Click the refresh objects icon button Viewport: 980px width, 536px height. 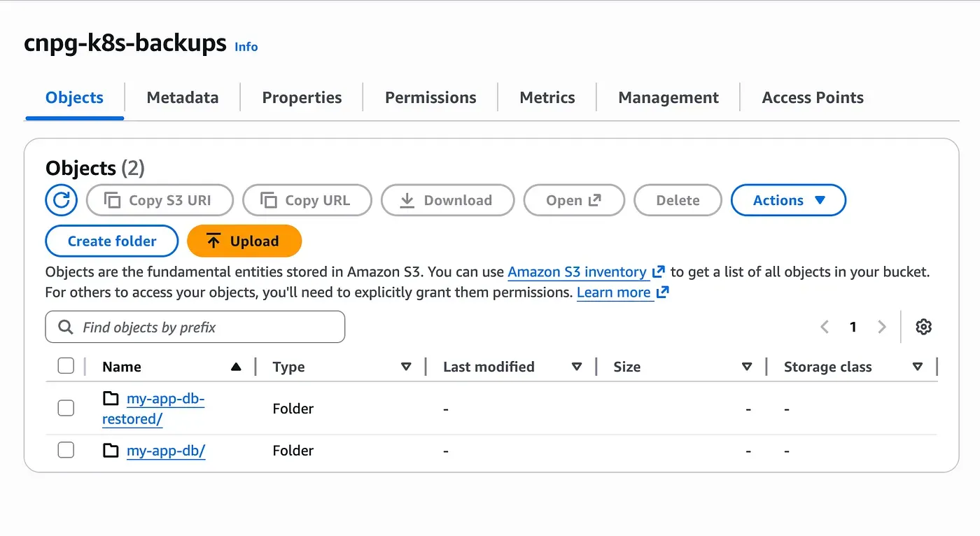pyautogui.click(x=61, y=200)
